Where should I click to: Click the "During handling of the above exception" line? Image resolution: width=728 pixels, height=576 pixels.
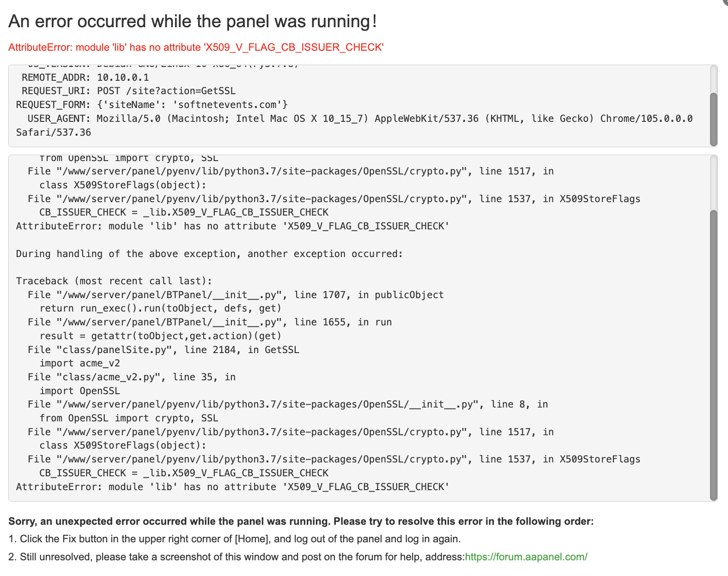tap(209, 254)
